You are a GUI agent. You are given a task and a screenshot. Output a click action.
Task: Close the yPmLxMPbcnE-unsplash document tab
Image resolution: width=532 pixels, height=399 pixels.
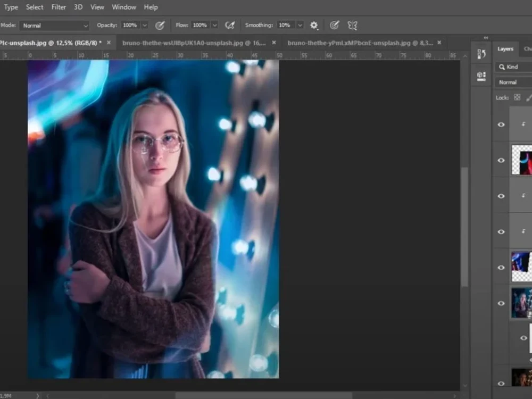click(438, 42)
